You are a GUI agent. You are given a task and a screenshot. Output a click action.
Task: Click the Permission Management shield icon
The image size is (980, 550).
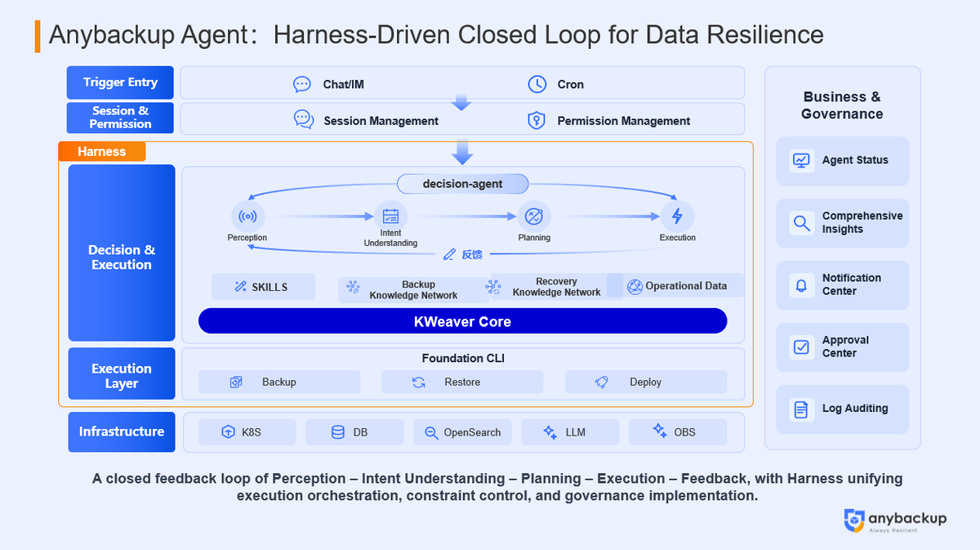click(x=537, y=119)
